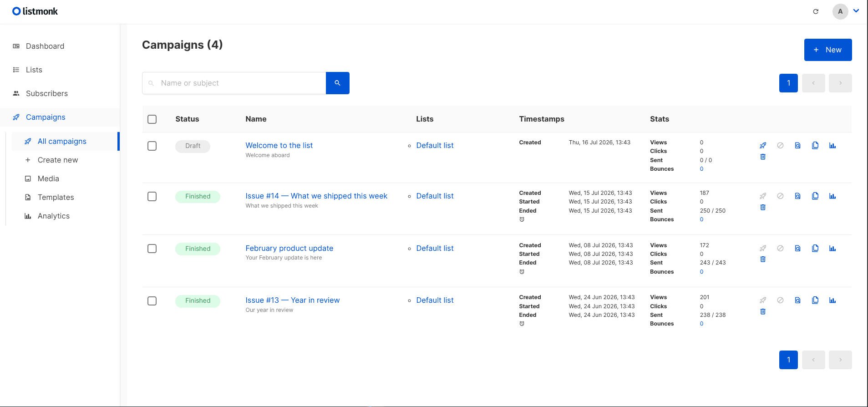View analytics for Welcome to the list
The image size is (868, 407).
(832, 146)
